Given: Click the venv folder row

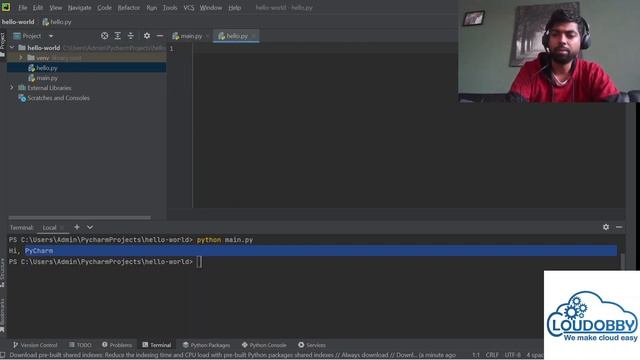Looking at the screenshot, I should coord(87,58).
